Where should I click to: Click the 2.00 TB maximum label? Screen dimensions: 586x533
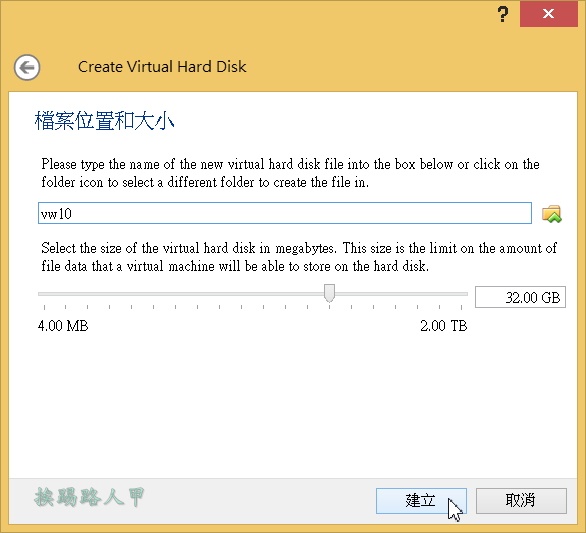[444, 326]
